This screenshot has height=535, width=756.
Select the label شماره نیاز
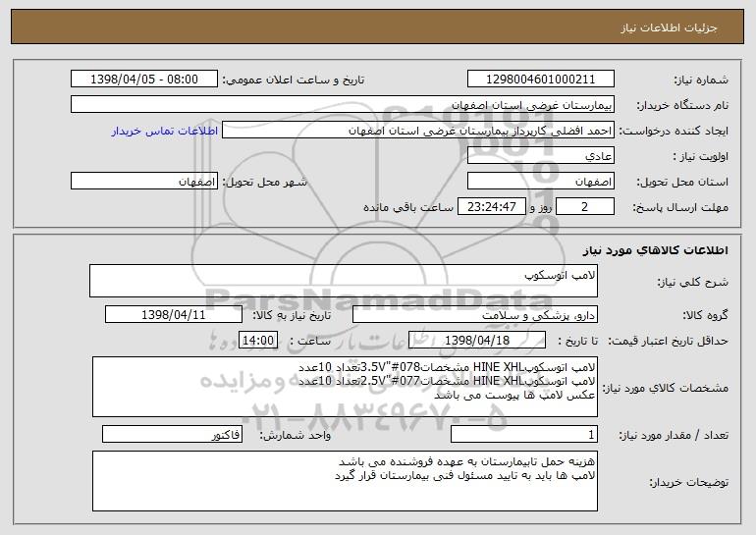click(x=701, y=80)
